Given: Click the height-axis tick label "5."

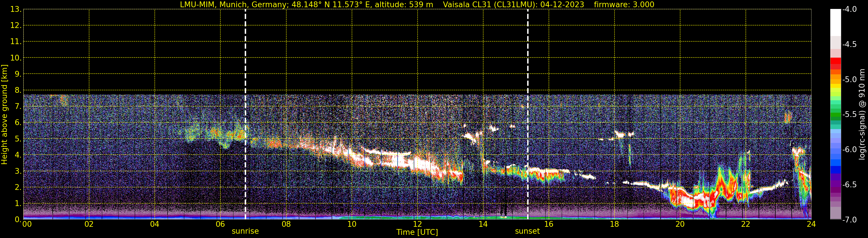Looking at the screenshot, I should tap(18, 139).
